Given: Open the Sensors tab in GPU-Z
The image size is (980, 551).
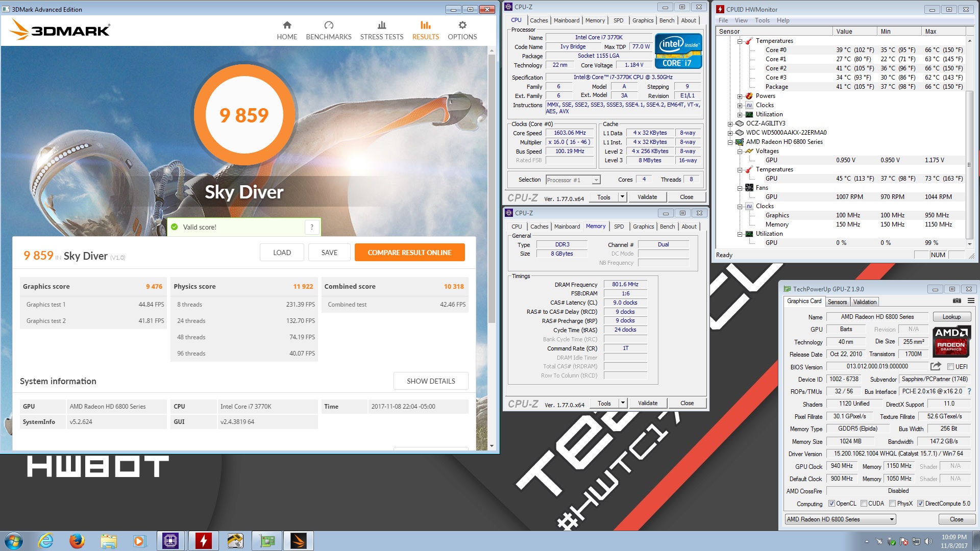Looking at the screenshot, I should (x=837, y=302).
